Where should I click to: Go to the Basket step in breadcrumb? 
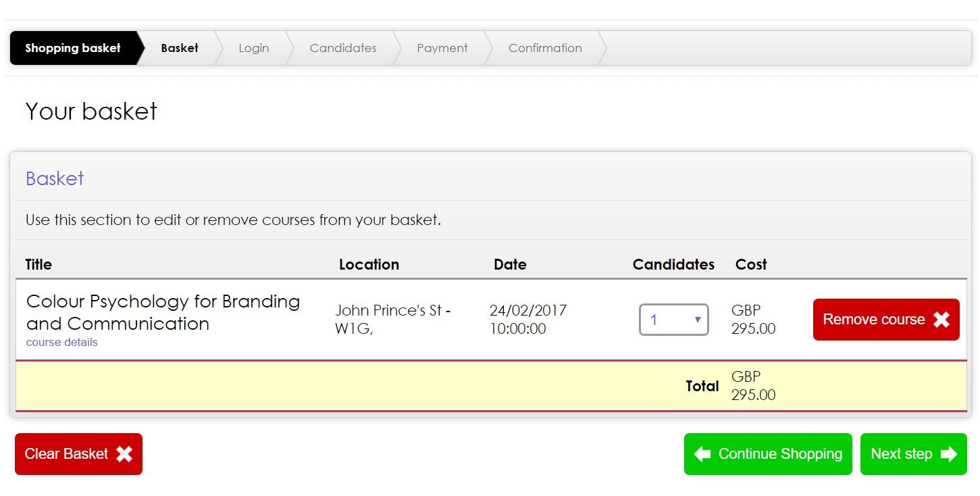tap(180, 48)
